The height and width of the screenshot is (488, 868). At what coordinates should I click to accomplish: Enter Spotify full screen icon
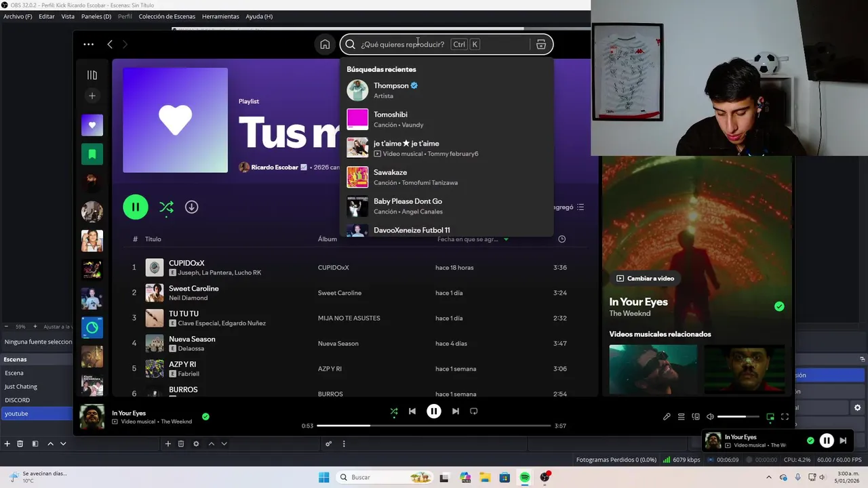(x=785, y=417)
